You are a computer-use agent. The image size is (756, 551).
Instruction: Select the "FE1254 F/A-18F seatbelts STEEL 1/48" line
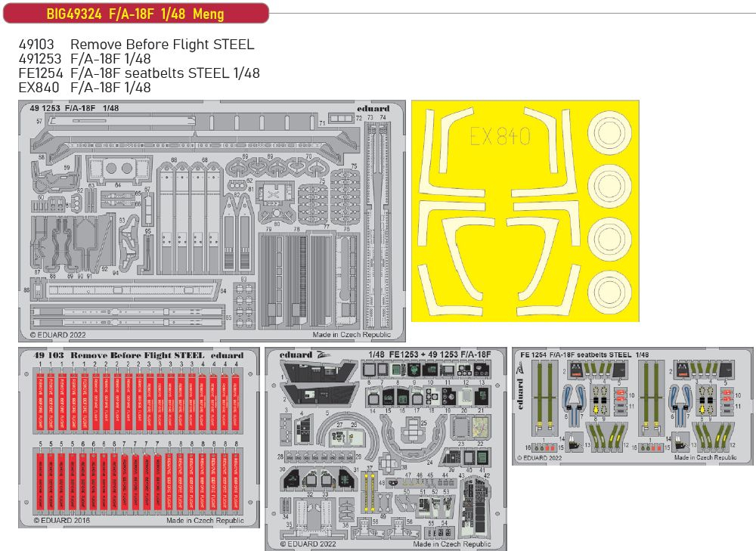pyautogui.click(x=139, y=73)
